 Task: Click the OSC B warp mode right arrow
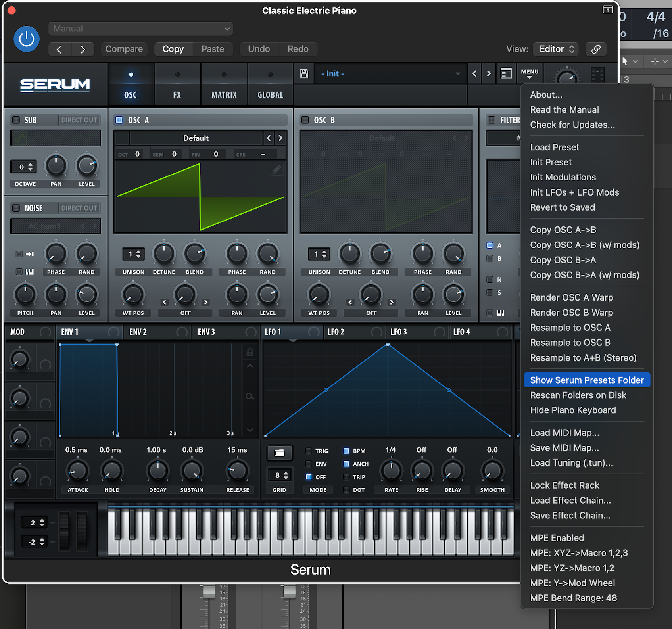tap(392, 302)
